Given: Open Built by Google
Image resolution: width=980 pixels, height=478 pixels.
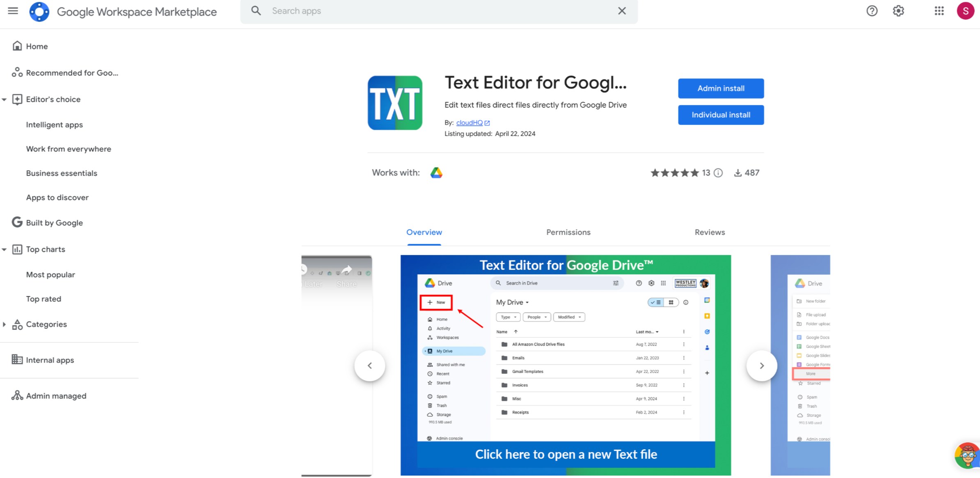Looking at the screenshot, I should pyautogui.click(x=54, y=223).
